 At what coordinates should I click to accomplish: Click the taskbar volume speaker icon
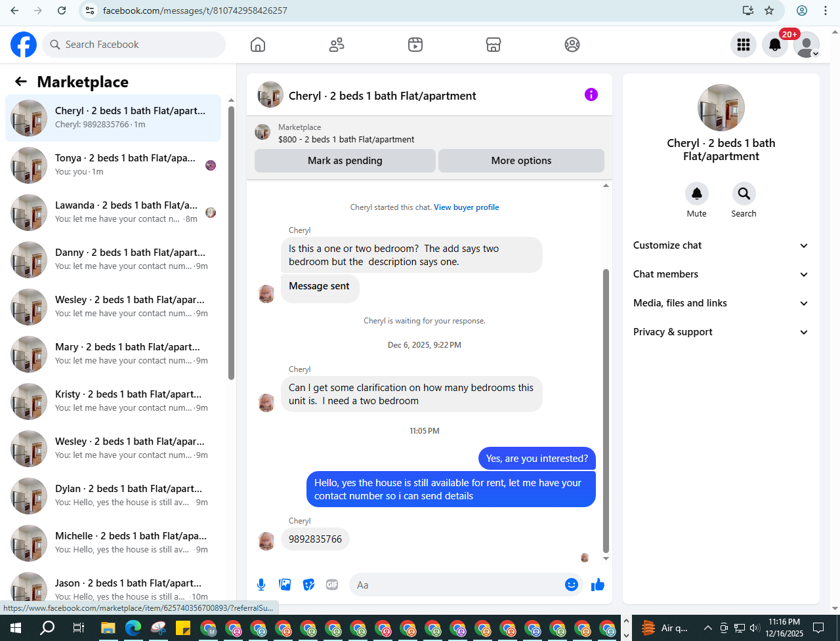755,628
